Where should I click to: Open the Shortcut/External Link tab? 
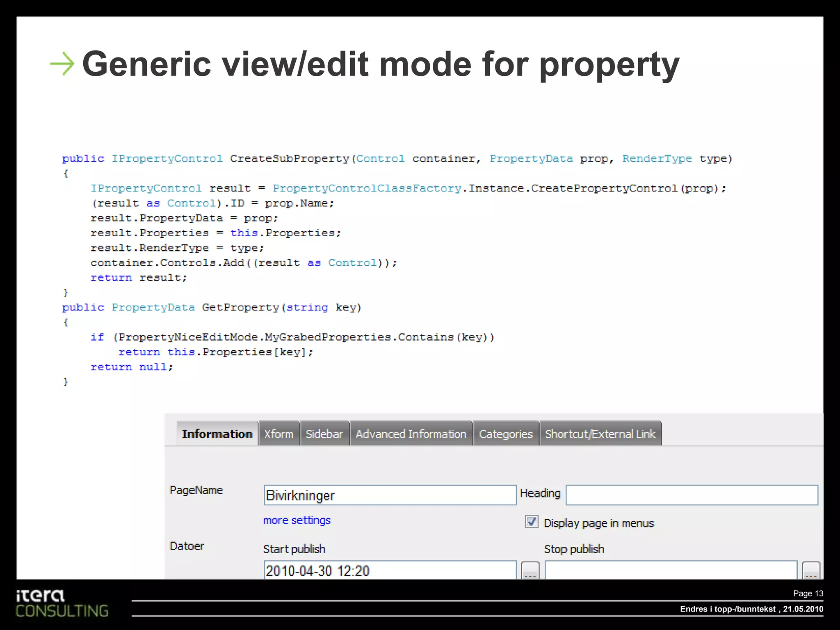[600, 434]
